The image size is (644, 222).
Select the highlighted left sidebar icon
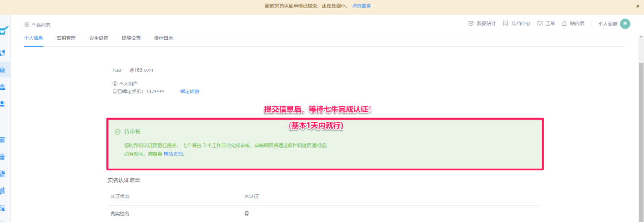click(x=3, y=70)
